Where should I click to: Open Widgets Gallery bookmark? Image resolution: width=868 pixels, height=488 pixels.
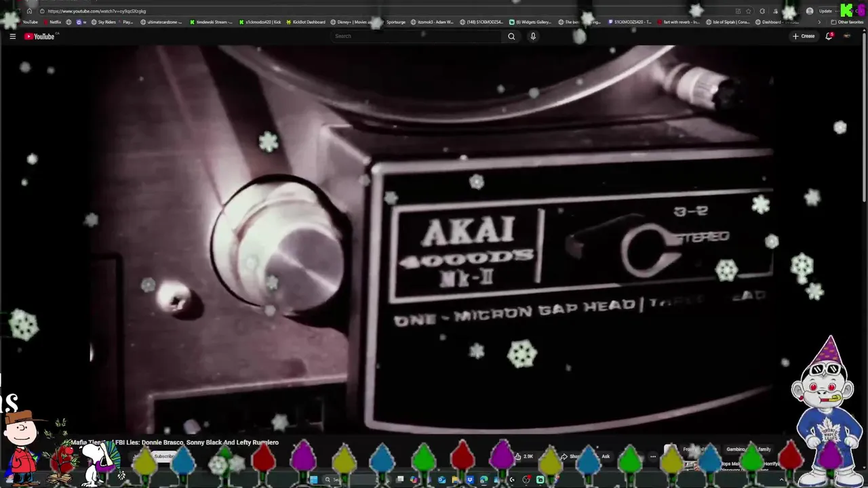point(530,22)
